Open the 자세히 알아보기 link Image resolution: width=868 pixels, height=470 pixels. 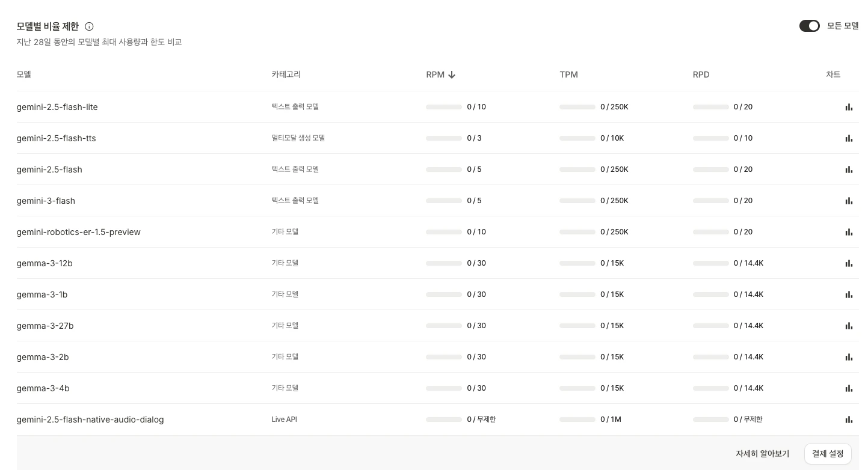click(762, 454)
